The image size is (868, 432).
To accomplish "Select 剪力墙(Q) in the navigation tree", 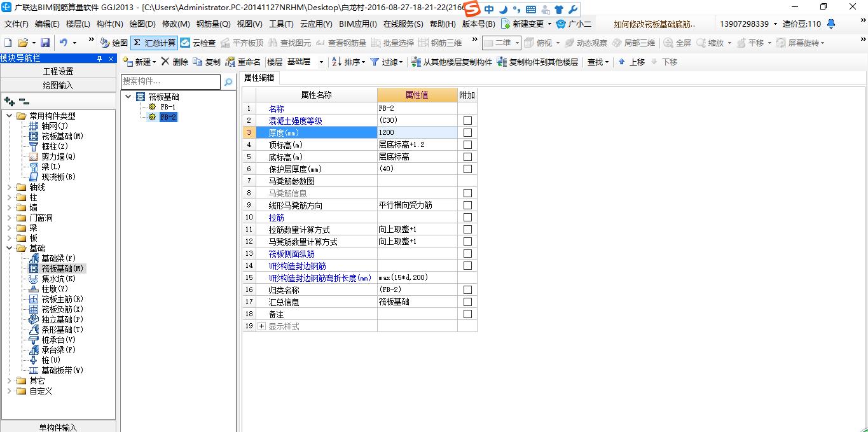I will (59, 157).
